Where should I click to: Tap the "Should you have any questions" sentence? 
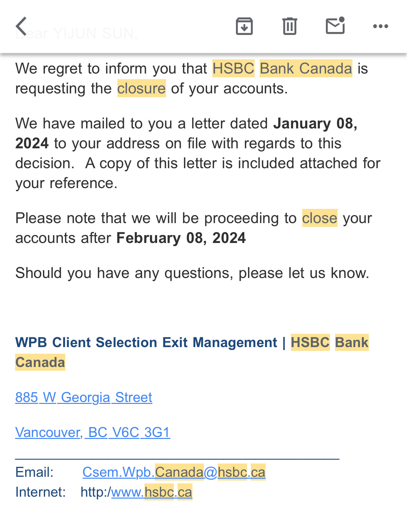[192, 273]
